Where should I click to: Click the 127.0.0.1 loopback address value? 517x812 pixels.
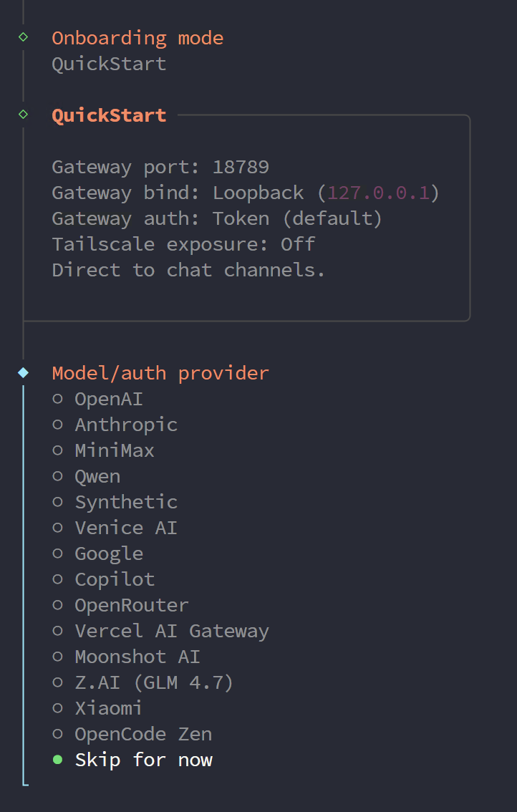380,192
